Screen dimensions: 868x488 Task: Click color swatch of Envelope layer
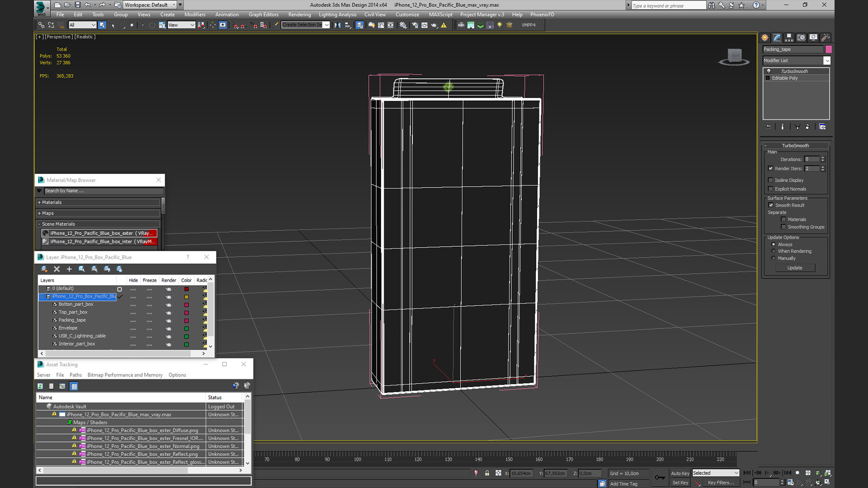[186, 328]
